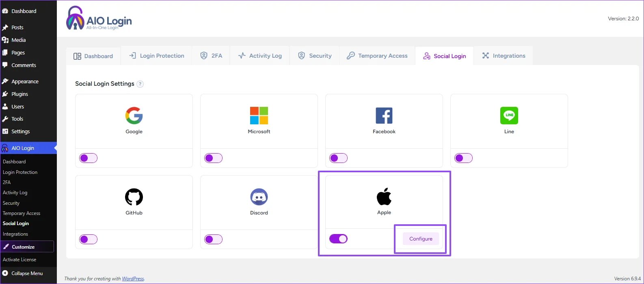Open the Security tab
This screenshot has height=284, width=644.
pos(315,56)
